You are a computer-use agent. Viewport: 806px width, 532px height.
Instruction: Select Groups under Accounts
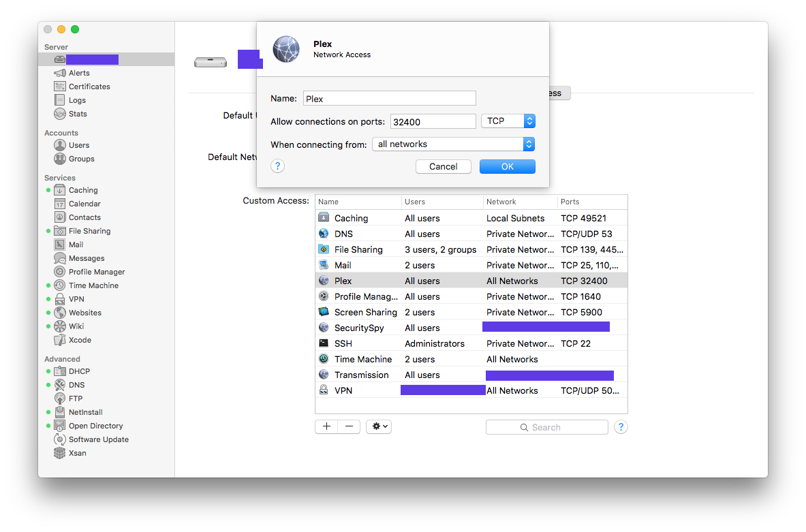coord(81,159)
